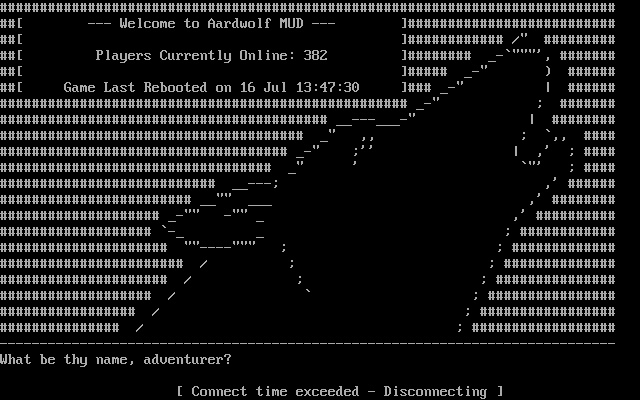Click the word MUD in the banner
640x400 pixels.
(291, 23)
